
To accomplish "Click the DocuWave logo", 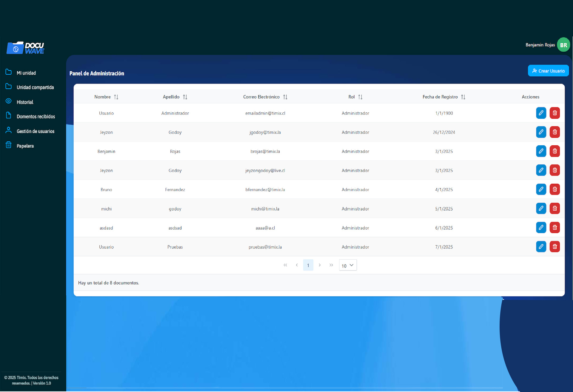I will 25,48.
